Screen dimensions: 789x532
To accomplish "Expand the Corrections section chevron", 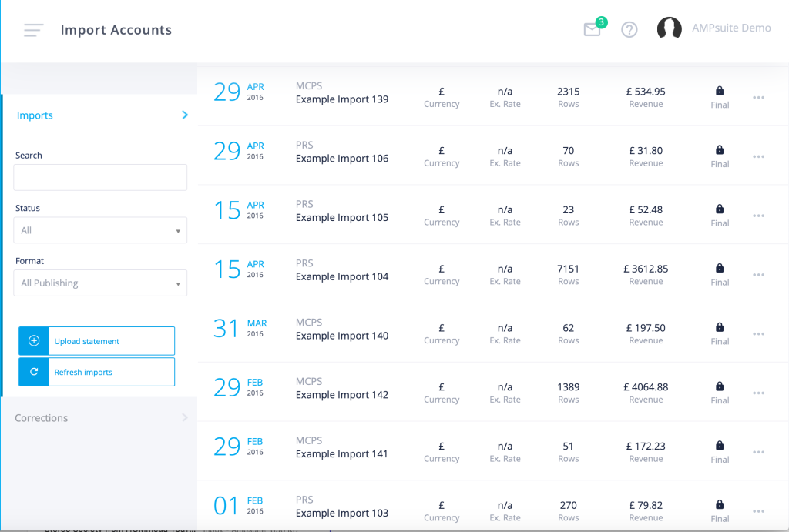I will tap(185, 417).
